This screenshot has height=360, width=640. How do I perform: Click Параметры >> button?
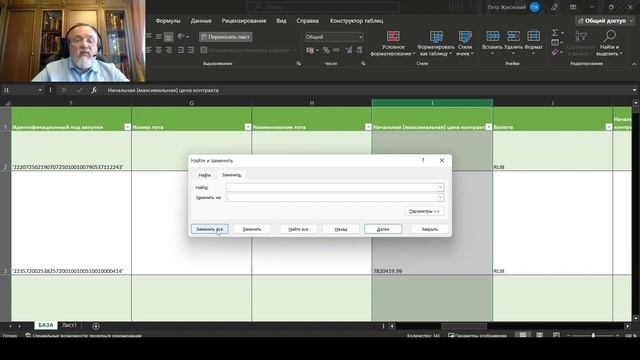424,211
